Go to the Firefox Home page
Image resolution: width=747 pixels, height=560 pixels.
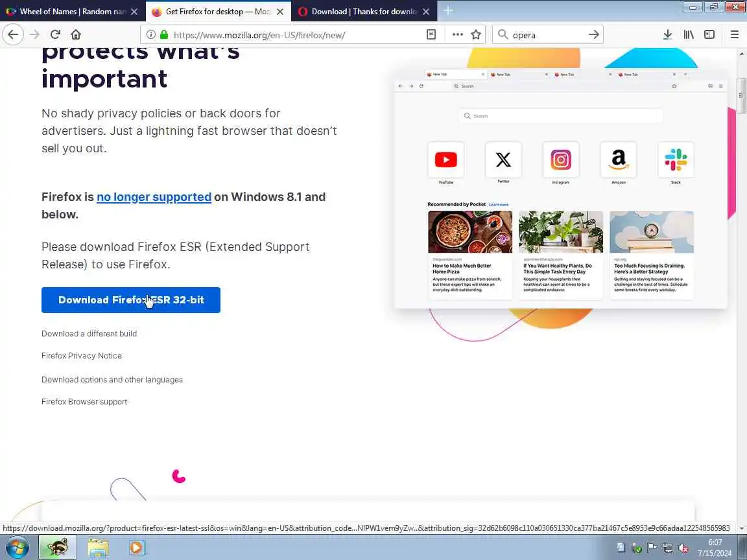coord(76,35)
